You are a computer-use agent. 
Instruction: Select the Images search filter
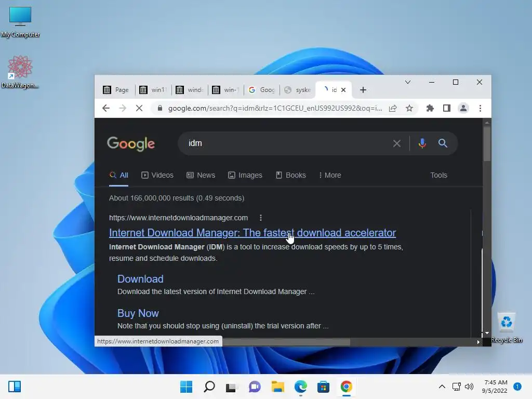click(x=245, y=176)
